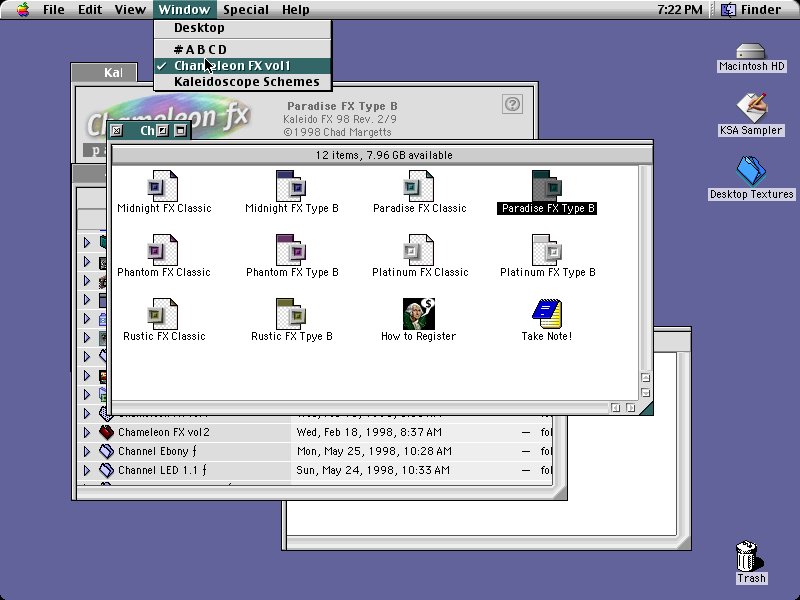Viewport: 800px width, 600px height.
Task: Click the collapse box of Chameleon FX window
Action: tap(180, 130)
